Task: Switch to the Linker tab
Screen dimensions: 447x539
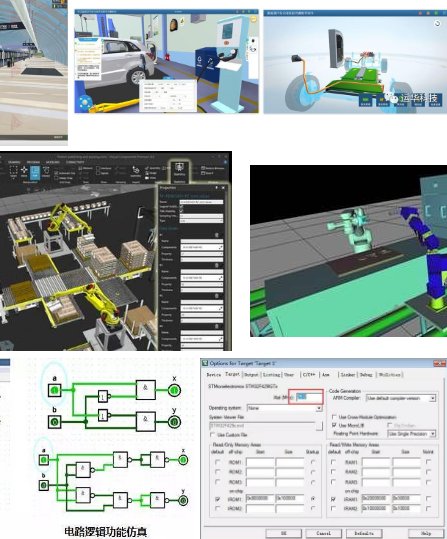Action: [x=348, y=375]
